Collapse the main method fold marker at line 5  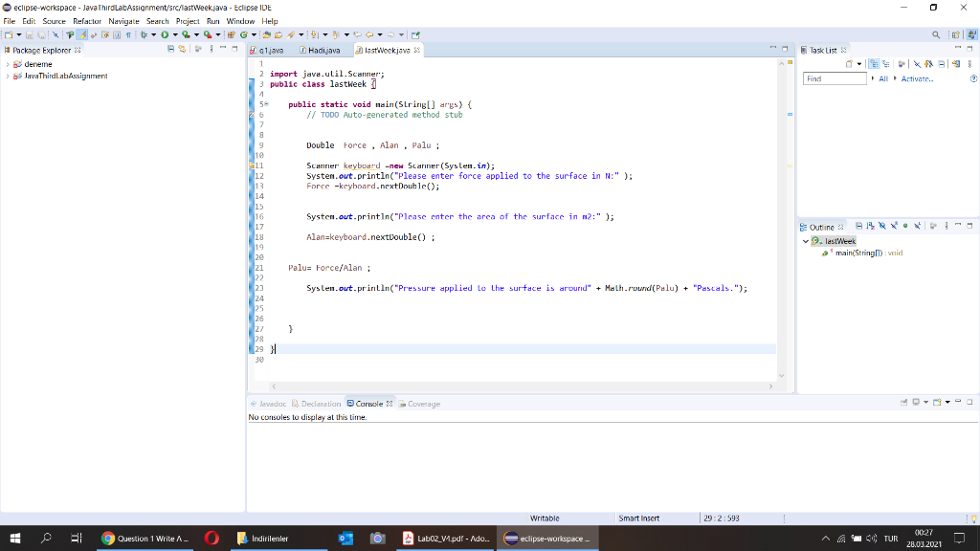point(266,104)
